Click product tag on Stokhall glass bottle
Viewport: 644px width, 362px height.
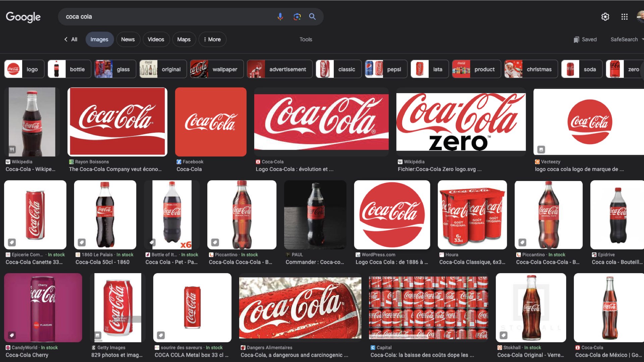[x=503, y=335]
